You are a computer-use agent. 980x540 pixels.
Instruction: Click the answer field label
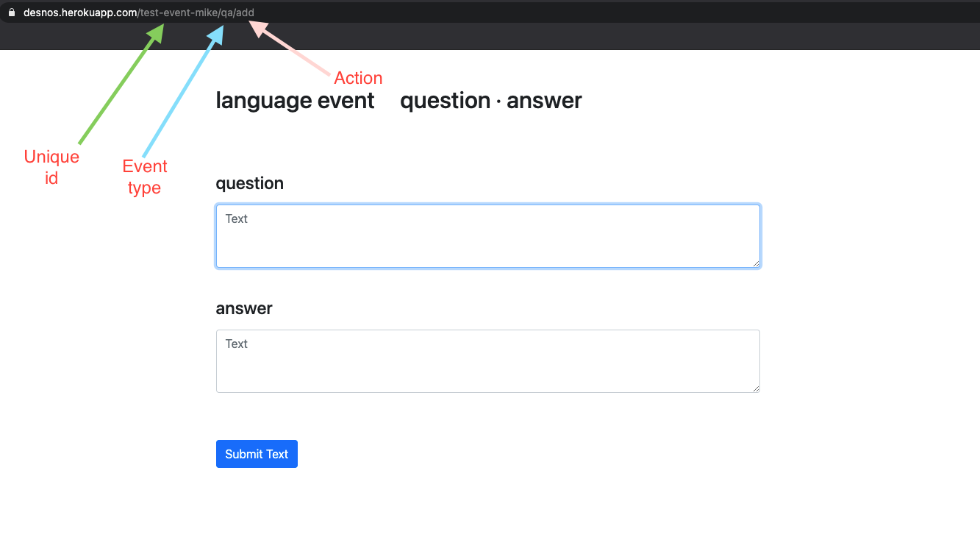(244, 308)
